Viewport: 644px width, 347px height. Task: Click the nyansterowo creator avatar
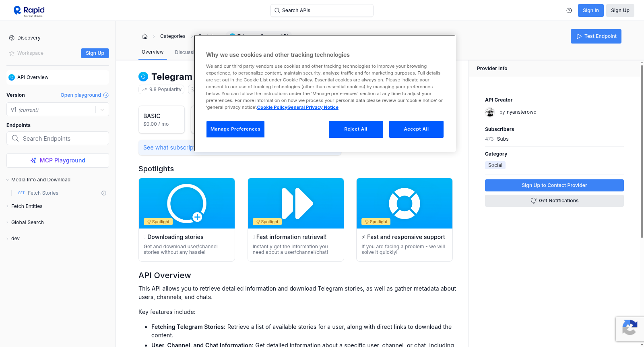490,112
